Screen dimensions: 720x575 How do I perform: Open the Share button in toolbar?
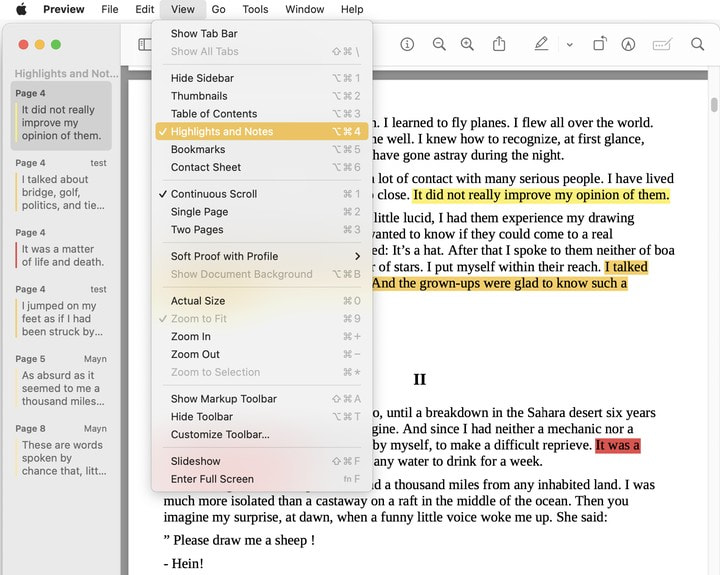499,44
